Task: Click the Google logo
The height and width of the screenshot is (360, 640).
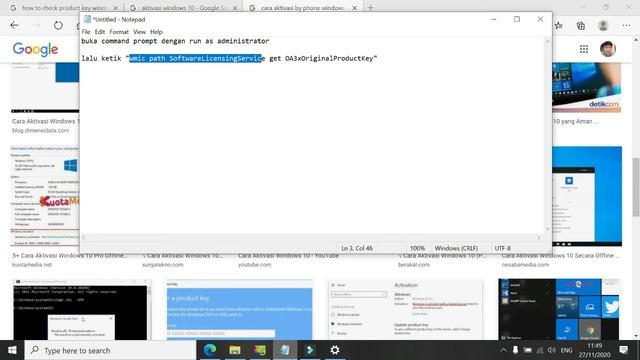Action: coord(36,49)
